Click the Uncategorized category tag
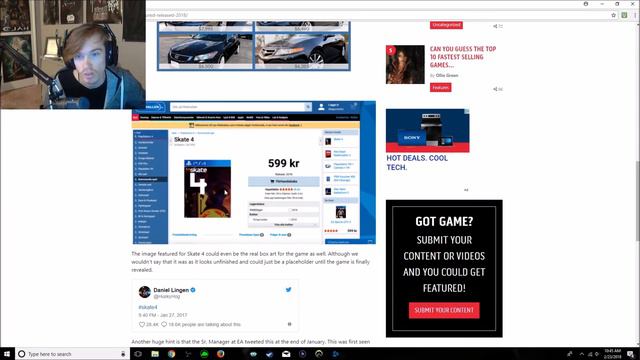The image size is (640, 360). pyautogui.click(x=446, y=25)
